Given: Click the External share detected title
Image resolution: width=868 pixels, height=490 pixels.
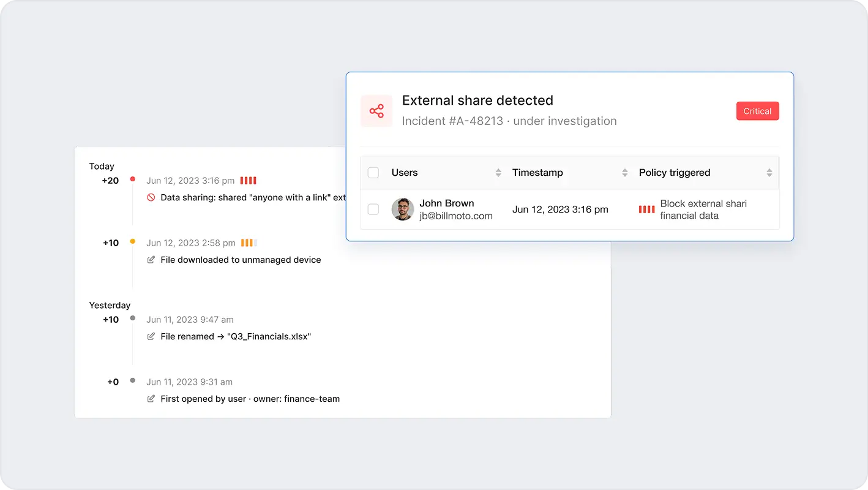Looking at the screenshot, I should (477, 100).
